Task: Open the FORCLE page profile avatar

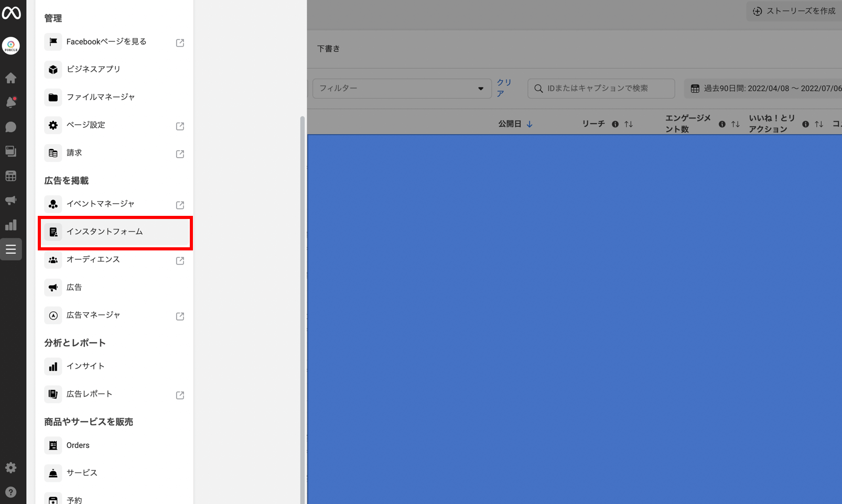Action: pyautogui.click(x=11, y=46)
